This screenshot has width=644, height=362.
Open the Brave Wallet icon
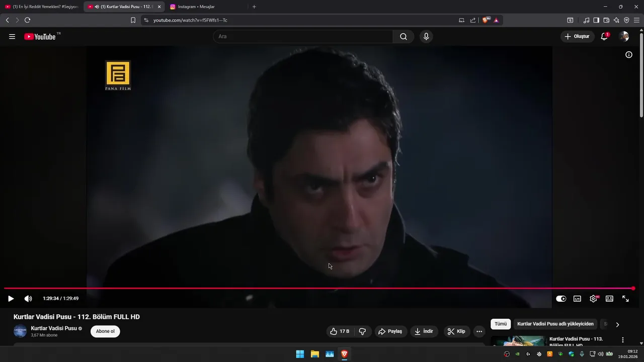pyautogui.click(x=606, y=20)
